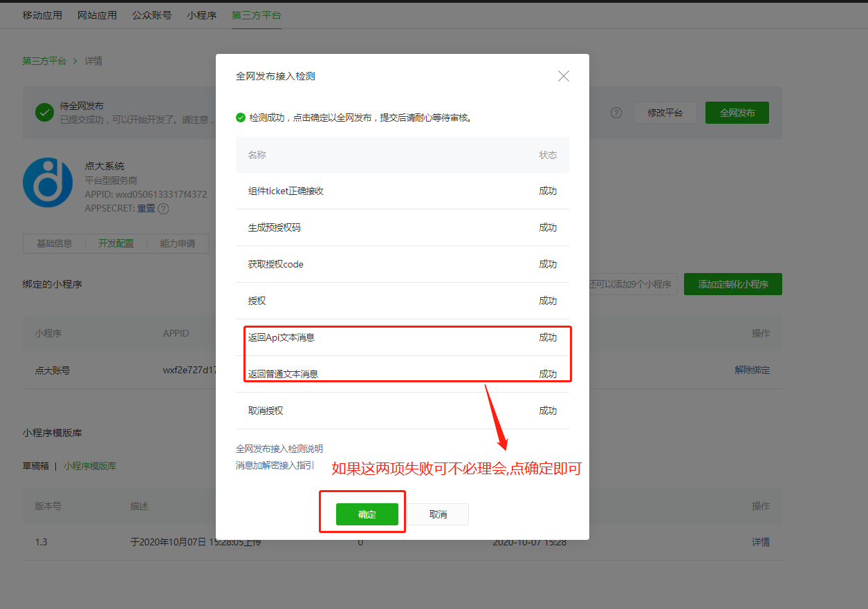Click the 状态 column header in dialog
Screen dimensions: 868x609
pos(548,155)
